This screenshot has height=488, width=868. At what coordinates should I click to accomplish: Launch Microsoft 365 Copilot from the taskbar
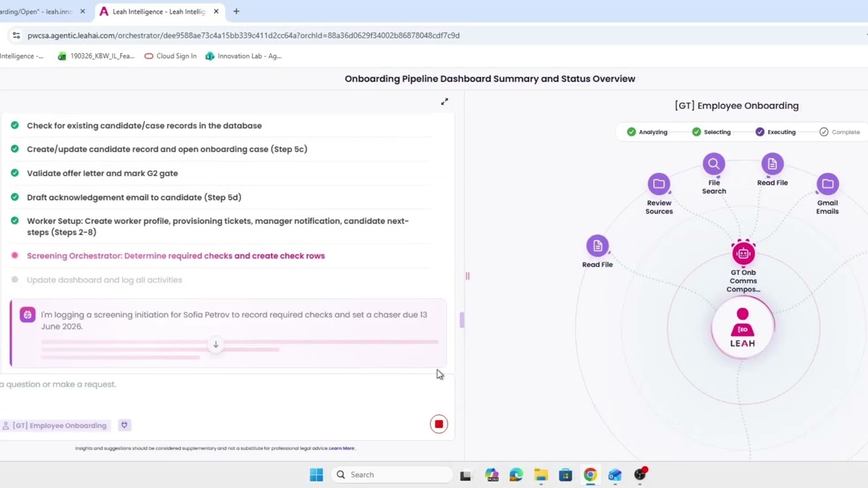(492, 475)
